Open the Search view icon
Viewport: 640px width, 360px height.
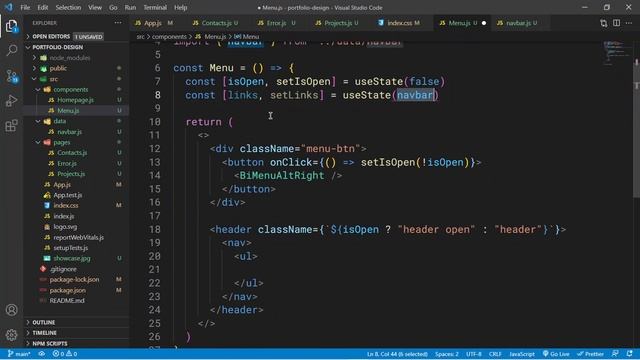click(12, 51)
